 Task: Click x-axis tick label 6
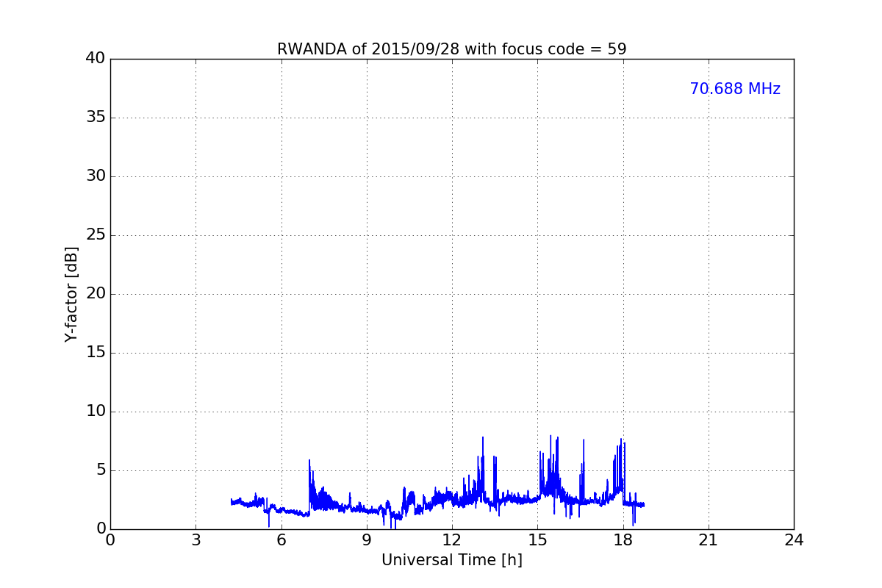tap(281, 540)
